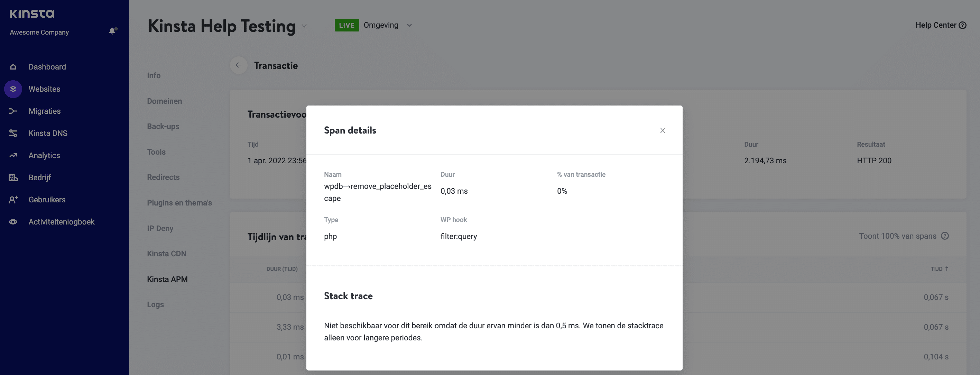Switch to the Tools tab
980x375 pixels.
click(x=156, y=152)
